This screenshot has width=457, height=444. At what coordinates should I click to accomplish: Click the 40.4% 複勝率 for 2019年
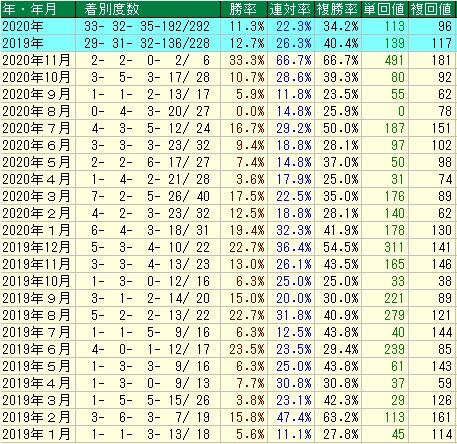coord(341,43)
